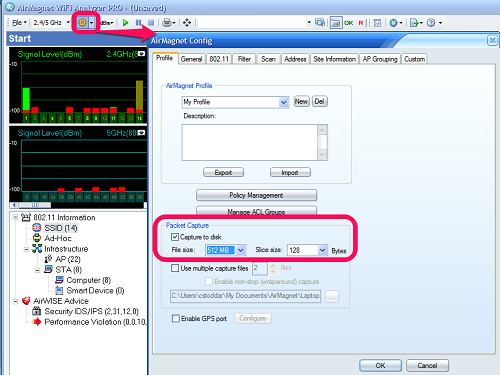Expand the My Profile dropdown list
The image size is (500, 375).
coord(283,102)
